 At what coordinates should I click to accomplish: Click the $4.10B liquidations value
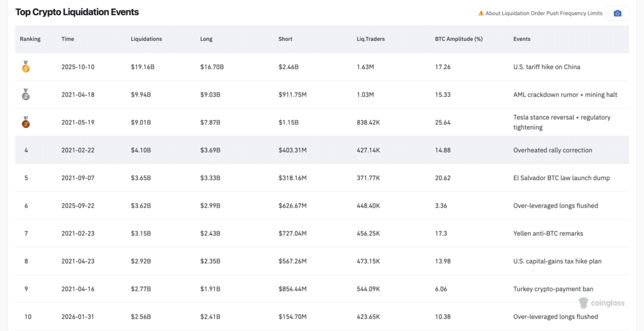pyautogui.click(x=141, y=150)
